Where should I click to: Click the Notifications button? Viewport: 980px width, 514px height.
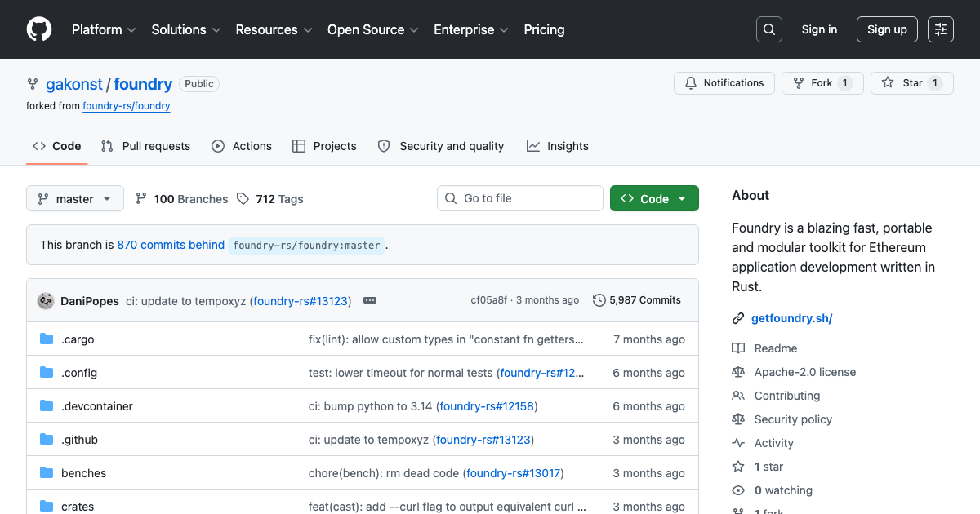click(x=724, y=83)
